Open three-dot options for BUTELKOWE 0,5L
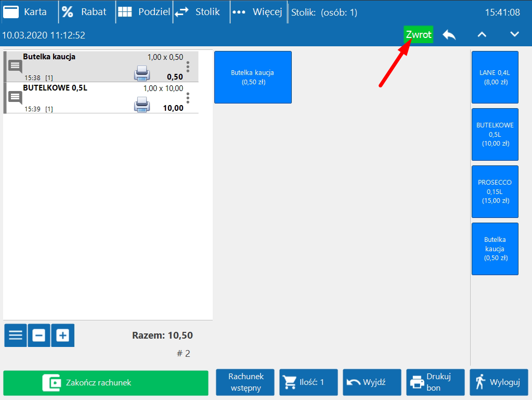The image size is (532, 400). click(x=188, y=98)
